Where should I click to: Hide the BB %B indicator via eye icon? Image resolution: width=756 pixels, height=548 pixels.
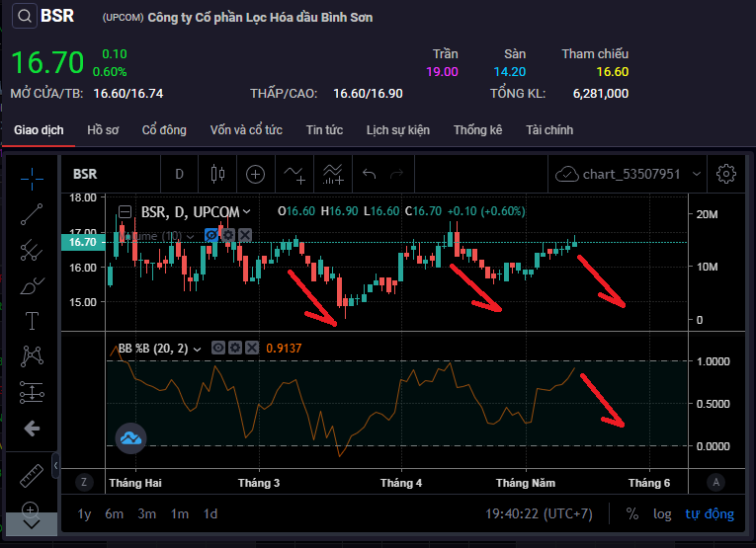[218, 348]
